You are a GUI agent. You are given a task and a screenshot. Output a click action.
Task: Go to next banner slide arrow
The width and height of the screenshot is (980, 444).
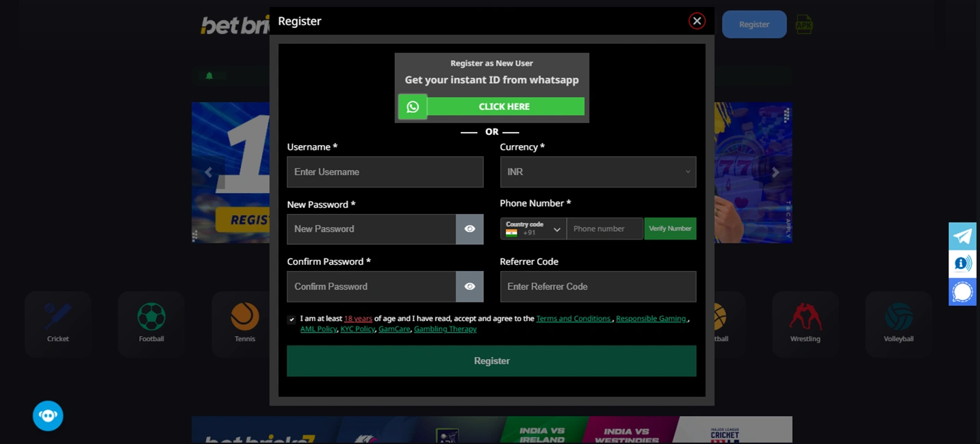coord(775,172)
